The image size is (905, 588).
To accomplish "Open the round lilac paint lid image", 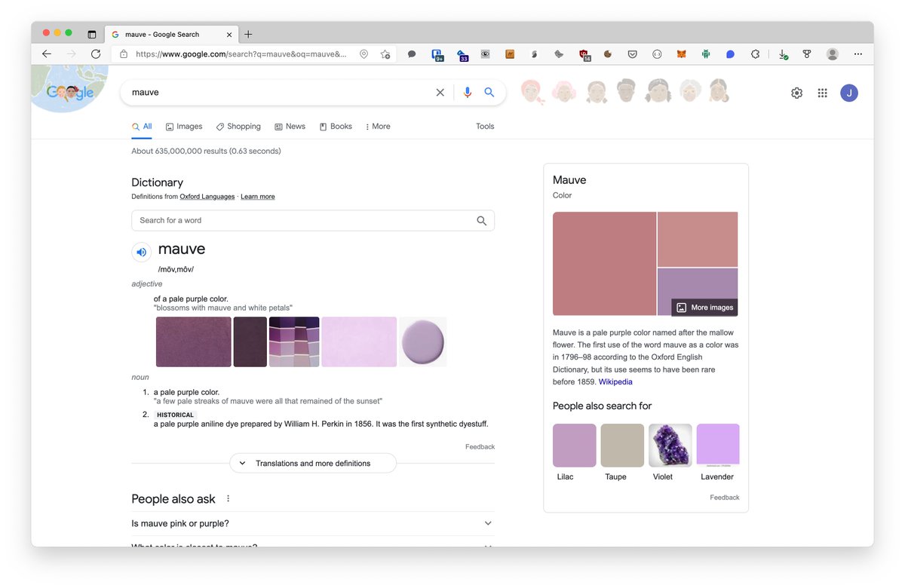I will tap(422, 342).
